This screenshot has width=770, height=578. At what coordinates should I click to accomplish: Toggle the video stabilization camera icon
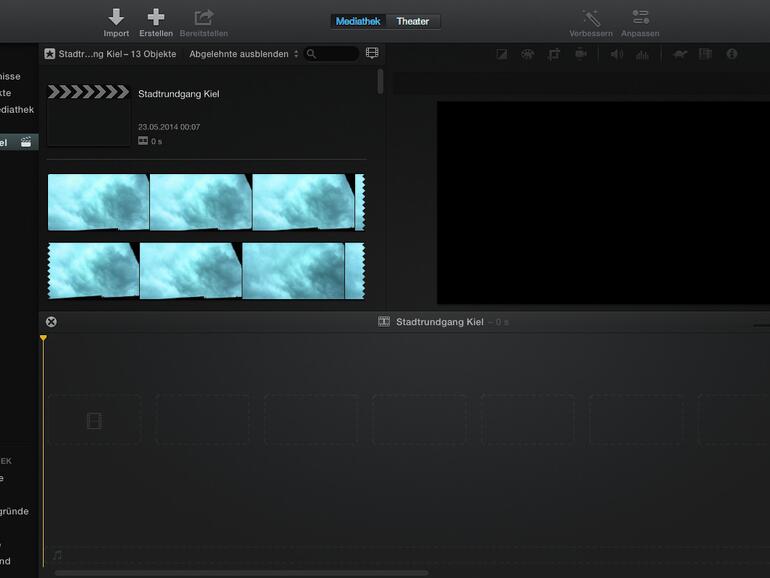581,54
